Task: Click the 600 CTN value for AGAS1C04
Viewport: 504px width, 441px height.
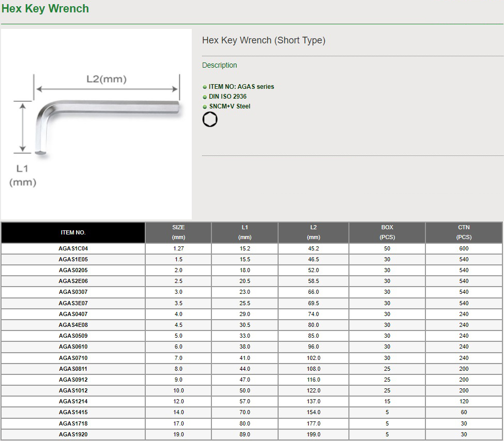Action: pos(464,248)
